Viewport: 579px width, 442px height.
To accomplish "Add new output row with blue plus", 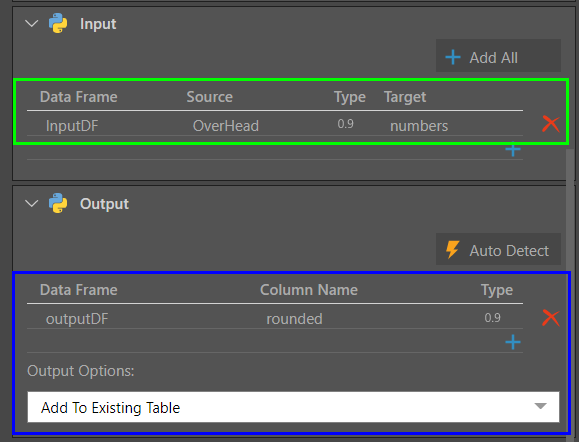I will [x=513, y=342].
